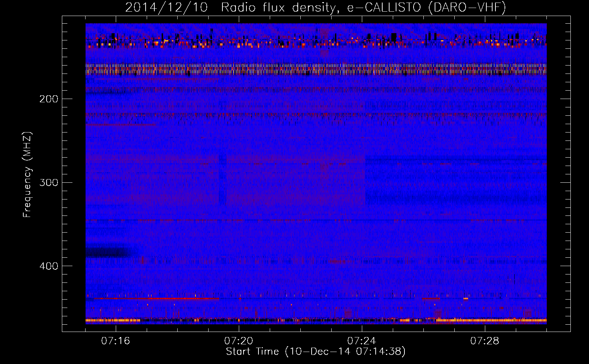
Task: Click the 400 frequency tick label
Action: (x=49, y=266)
